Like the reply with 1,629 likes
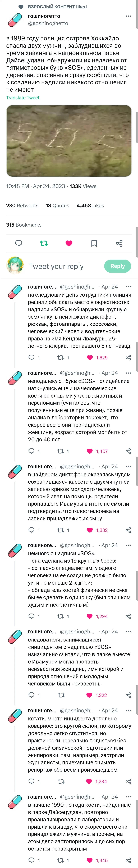Screen dimensions: 138x868 tap(90, 358)
